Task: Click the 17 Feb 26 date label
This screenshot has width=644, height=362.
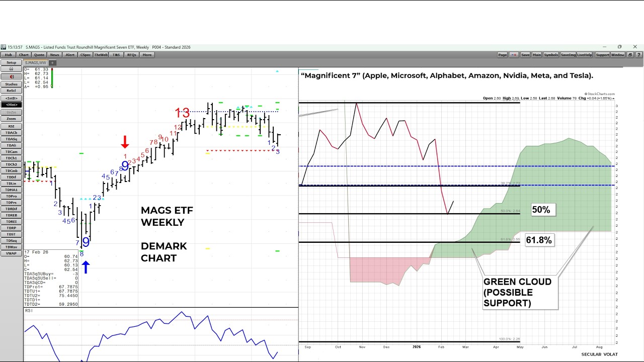Action: tap(36, 252)
